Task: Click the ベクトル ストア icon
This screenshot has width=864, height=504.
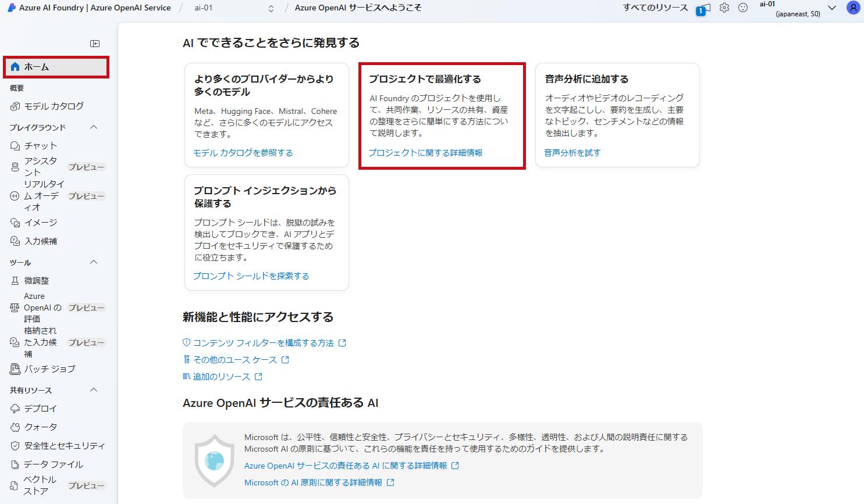Action: tap(14, 485)
